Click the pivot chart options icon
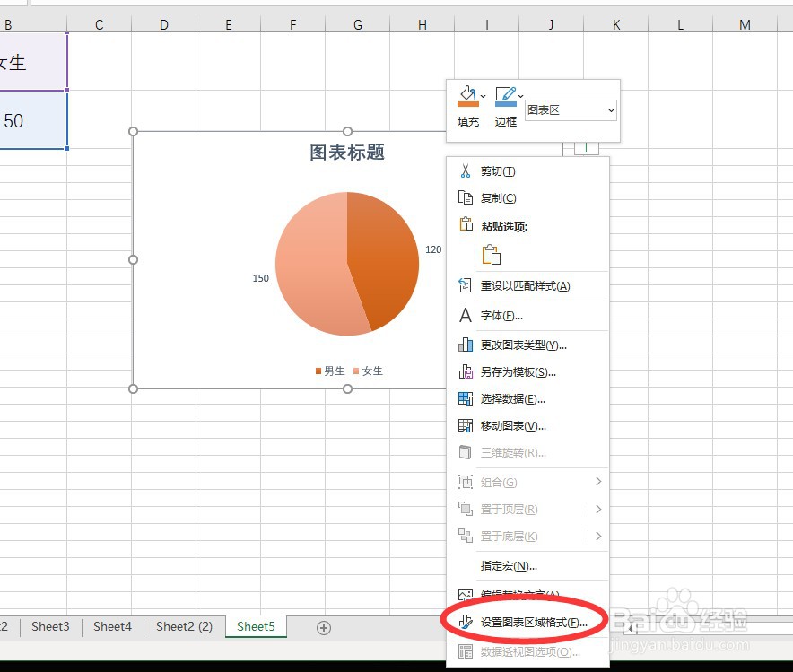 click(466, 651)
